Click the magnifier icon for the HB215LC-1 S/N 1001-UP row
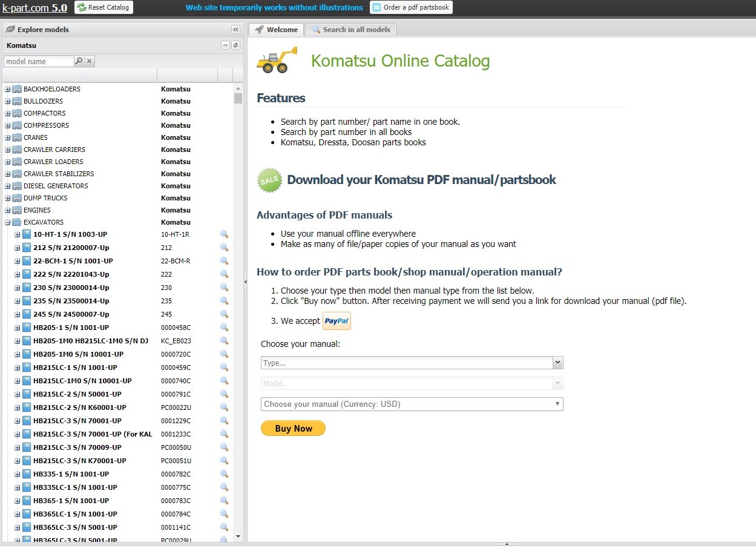Screen dimensions: 756x557 tap(224, 367)
